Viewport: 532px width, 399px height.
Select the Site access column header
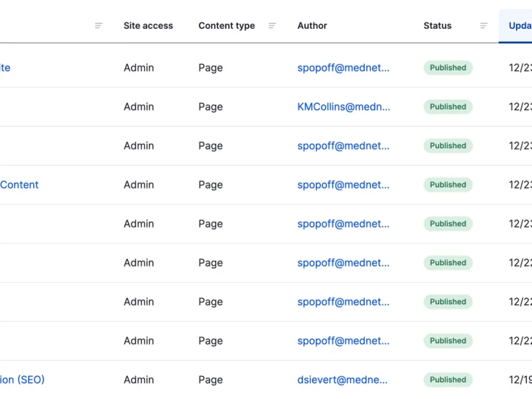tap(148, 25)
